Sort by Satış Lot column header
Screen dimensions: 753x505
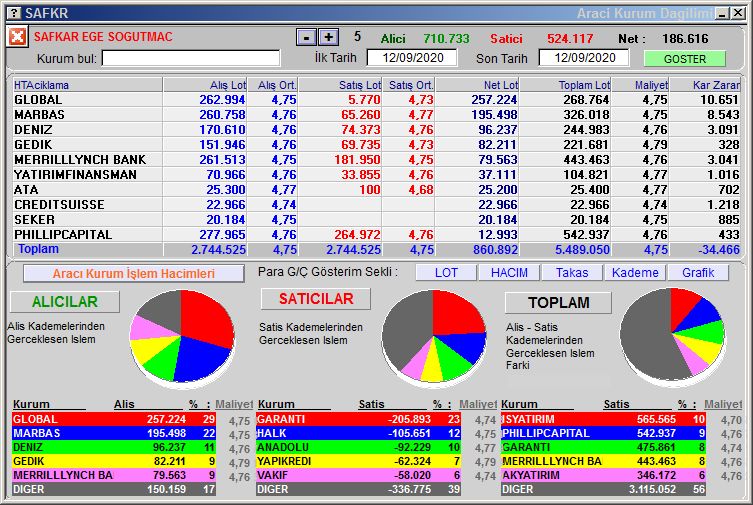(x=340, y=85)
